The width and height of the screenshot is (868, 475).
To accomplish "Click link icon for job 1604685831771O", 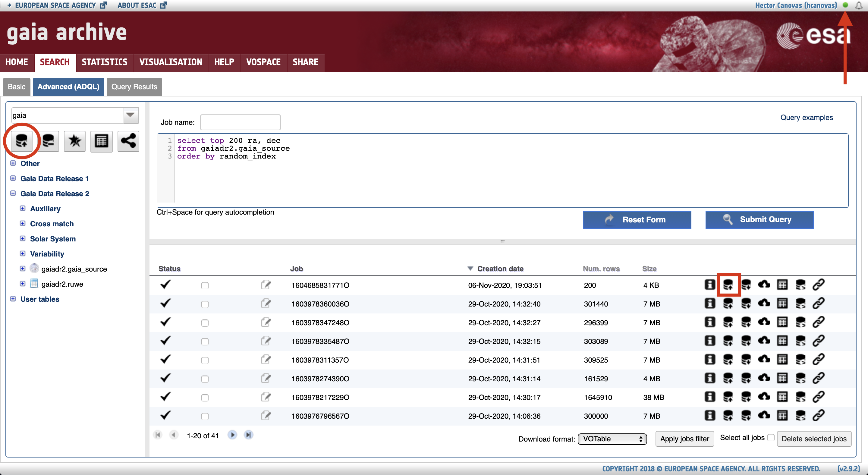I will pyautogui.click(x=819, y=285).
